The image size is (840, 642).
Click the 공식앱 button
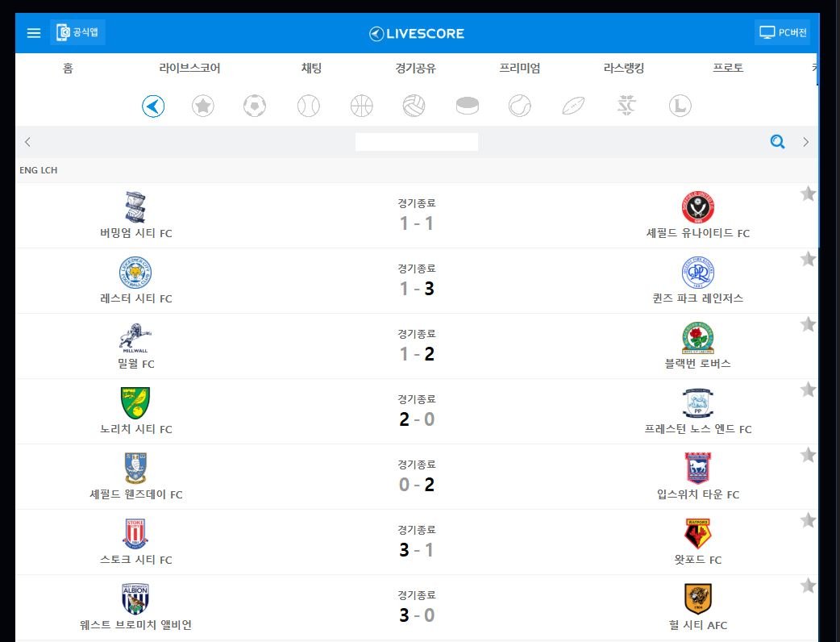click(x=77, y=33)
